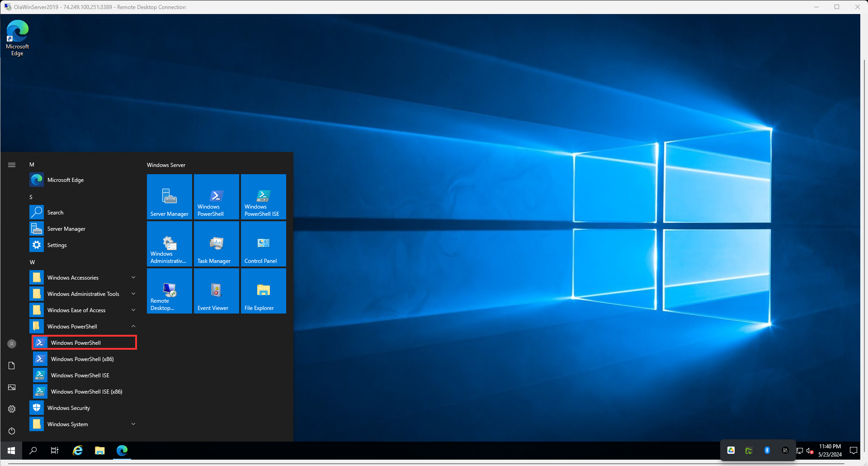
Task: Expand the Windows Administrative Tools folder
Action: (x=84, y=294)
